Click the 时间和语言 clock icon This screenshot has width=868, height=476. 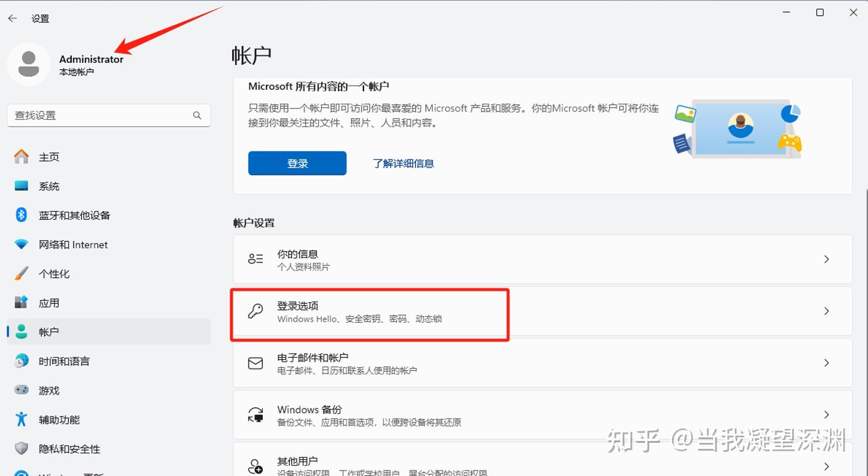pyautogui.click(x=20, y=361)
